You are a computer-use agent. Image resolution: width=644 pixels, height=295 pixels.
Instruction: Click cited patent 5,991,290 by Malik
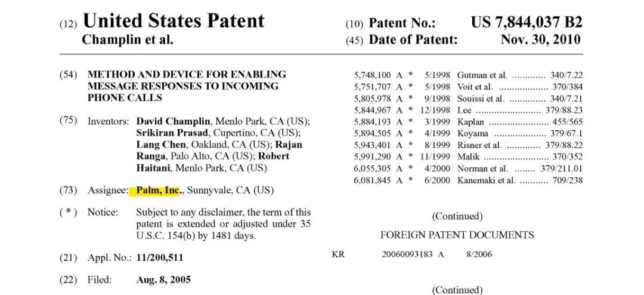[372, 157]
